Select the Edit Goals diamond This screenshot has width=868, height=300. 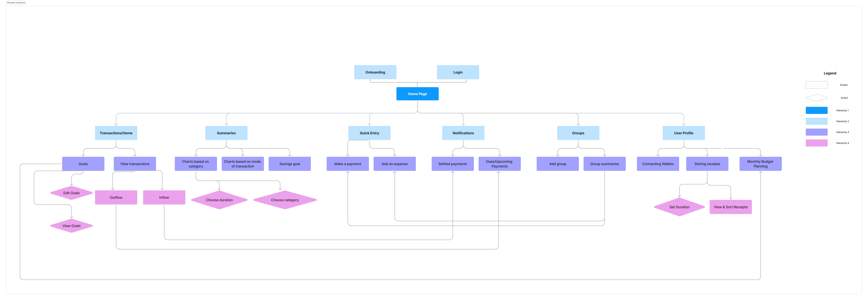[x=71, y=193]
